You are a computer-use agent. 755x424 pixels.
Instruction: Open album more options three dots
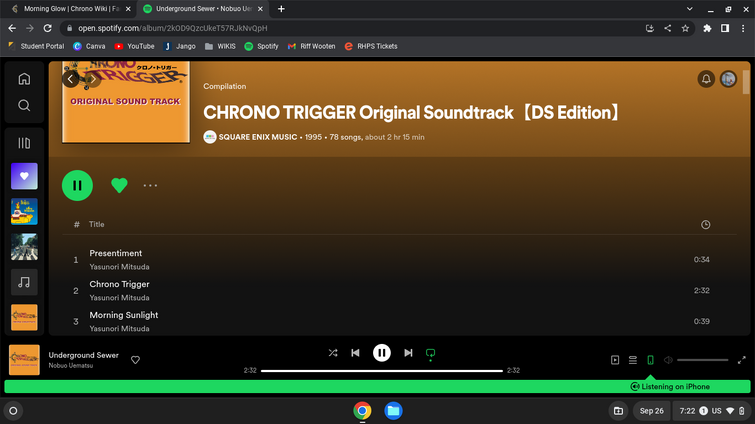point(150,185)
